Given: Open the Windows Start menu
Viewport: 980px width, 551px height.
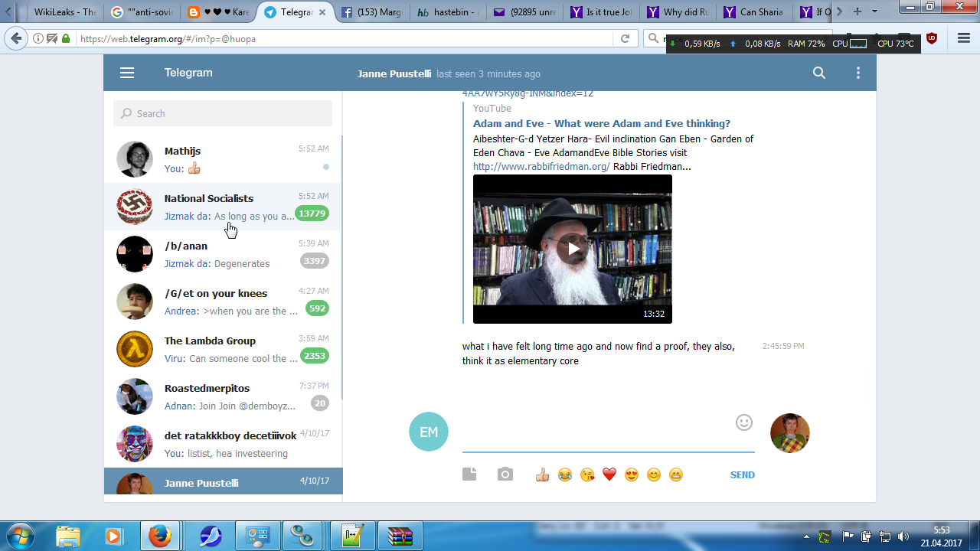Looking at the screenshot, I should [21, 536].
